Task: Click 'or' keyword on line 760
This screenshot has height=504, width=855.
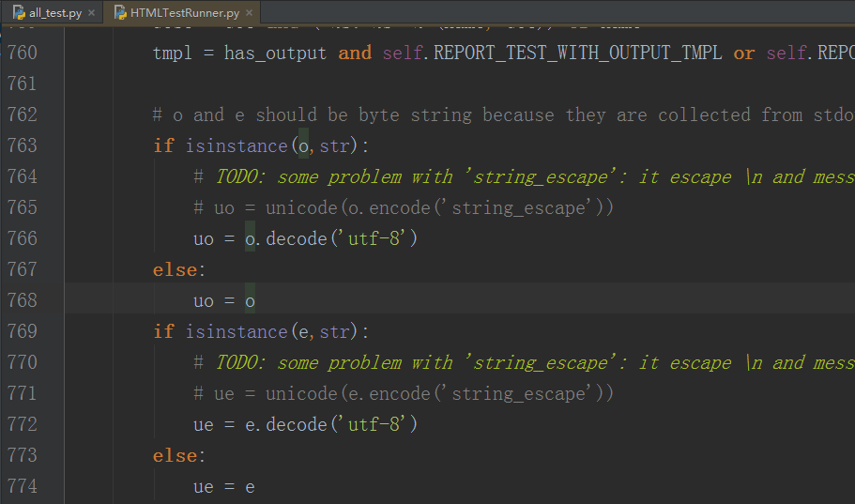Action: click(744, 53)
